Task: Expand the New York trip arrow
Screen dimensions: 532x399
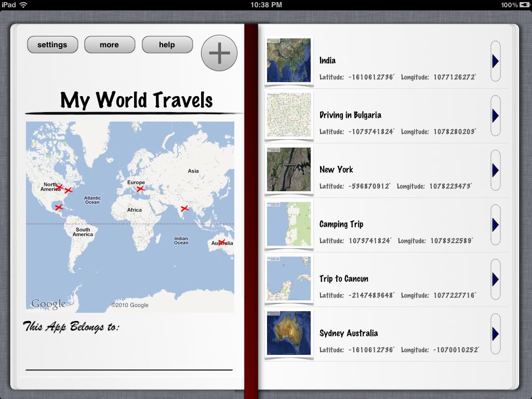Action: [x=495, y=170]
